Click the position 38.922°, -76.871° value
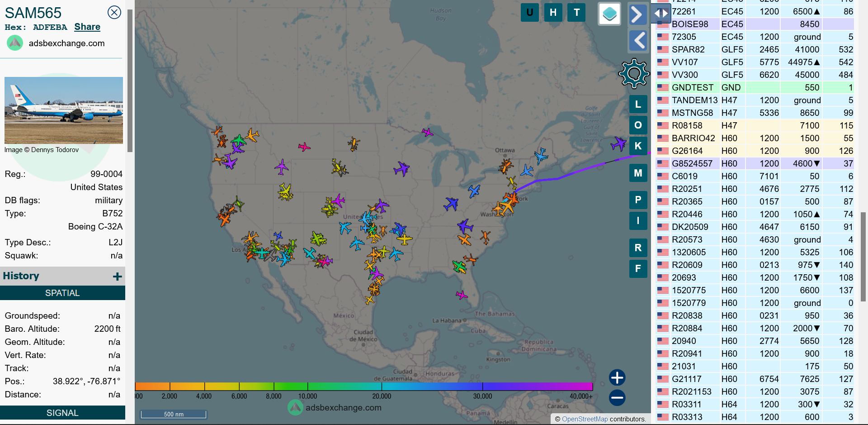This screenshot has height=425, width=868. coord(86,381)
